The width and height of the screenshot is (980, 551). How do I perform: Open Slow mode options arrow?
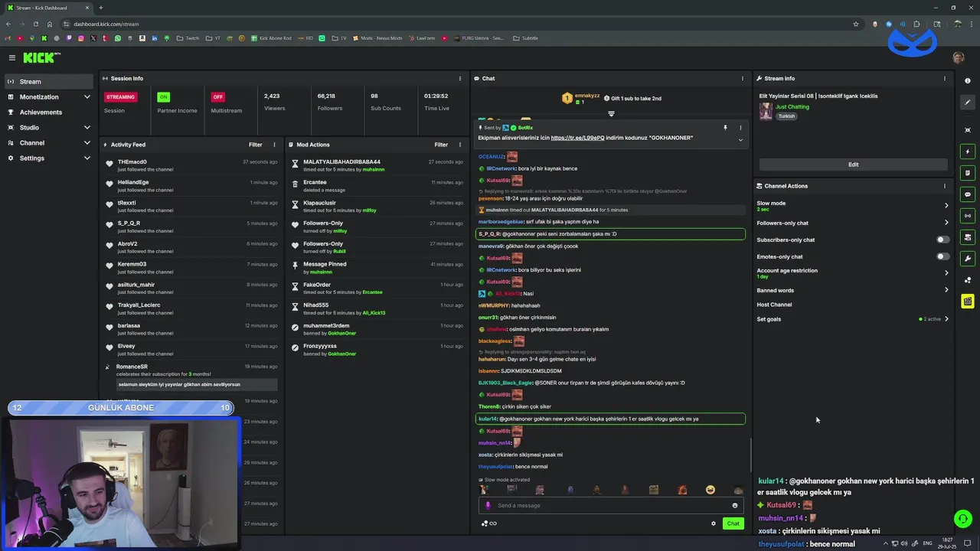click(x=946, y=205)
